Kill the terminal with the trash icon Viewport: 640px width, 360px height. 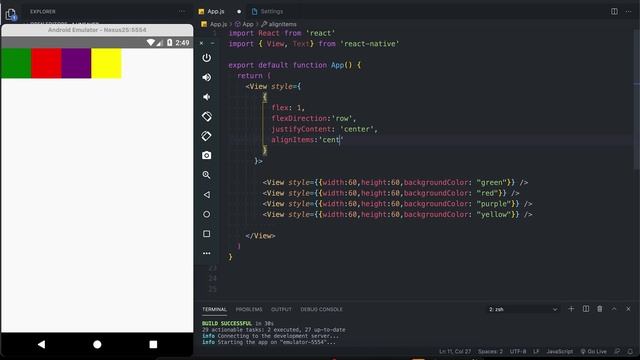600,309
